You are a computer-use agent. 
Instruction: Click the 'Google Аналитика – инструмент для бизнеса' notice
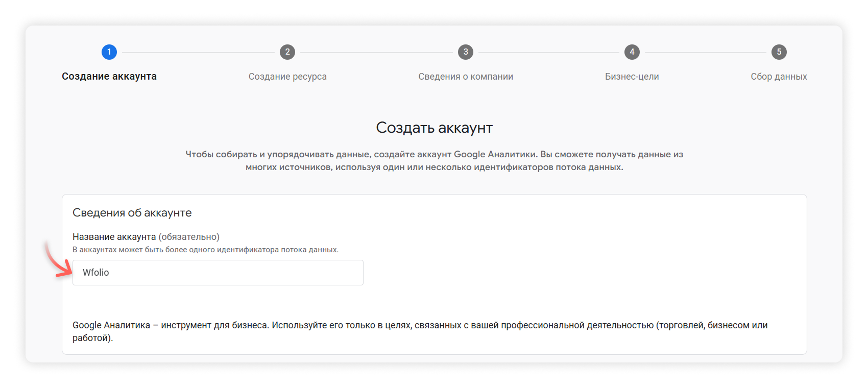(x=420, y=331)
